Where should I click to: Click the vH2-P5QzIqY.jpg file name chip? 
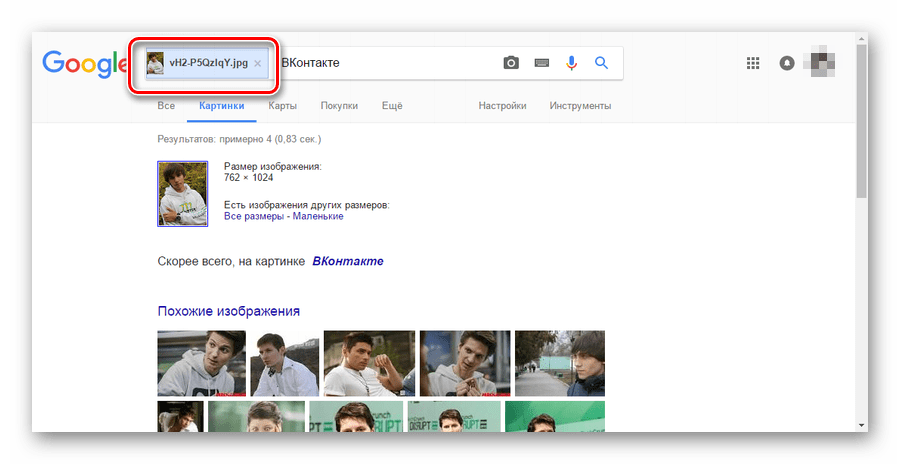(x=208, y=63)
